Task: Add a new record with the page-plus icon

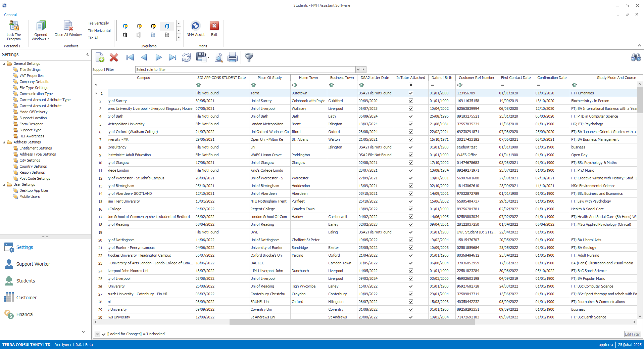Action: coord(100,57)
